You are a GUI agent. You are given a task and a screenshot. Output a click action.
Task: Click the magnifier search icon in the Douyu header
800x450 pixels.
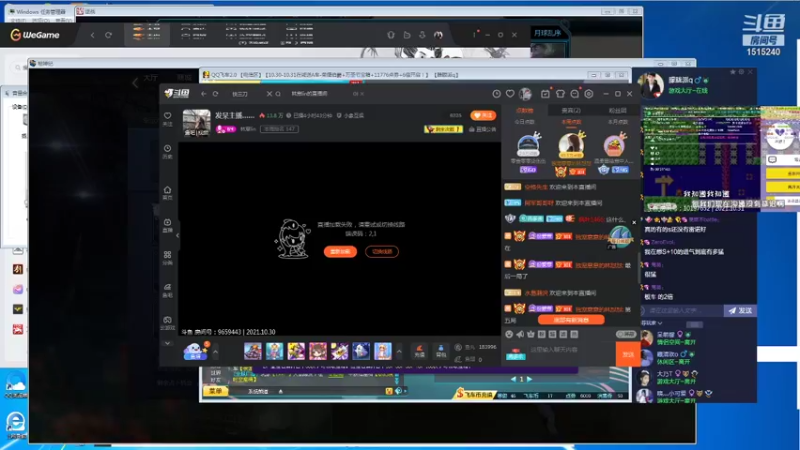pos(278,94)
